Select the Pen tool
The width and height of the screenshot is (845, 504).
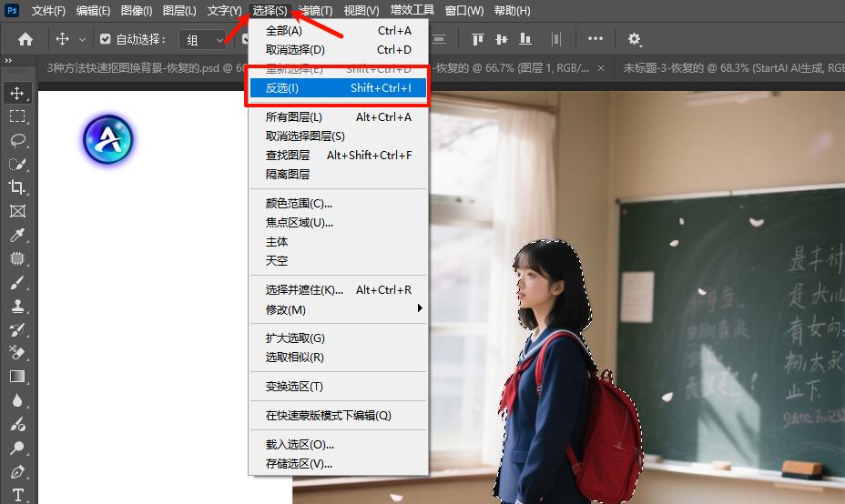click(x=17, y=472)
